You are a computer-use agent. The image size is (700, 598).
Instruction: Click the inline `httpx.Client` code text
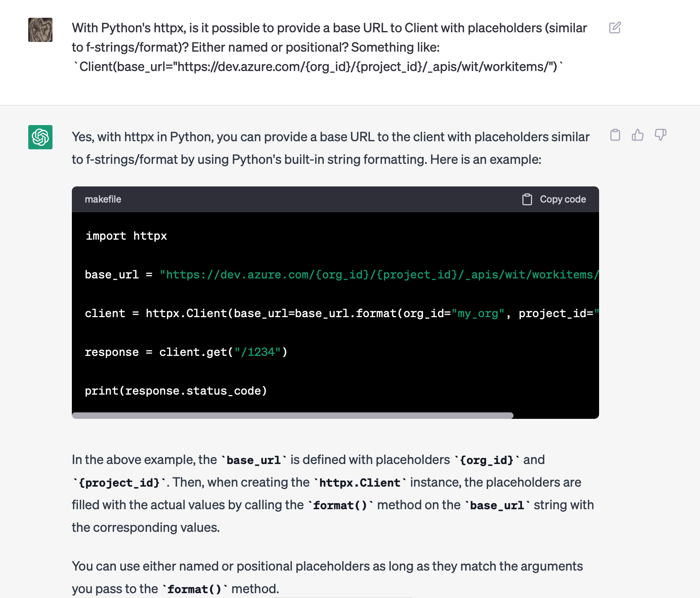pyautogui.click(x=360, y=483)
